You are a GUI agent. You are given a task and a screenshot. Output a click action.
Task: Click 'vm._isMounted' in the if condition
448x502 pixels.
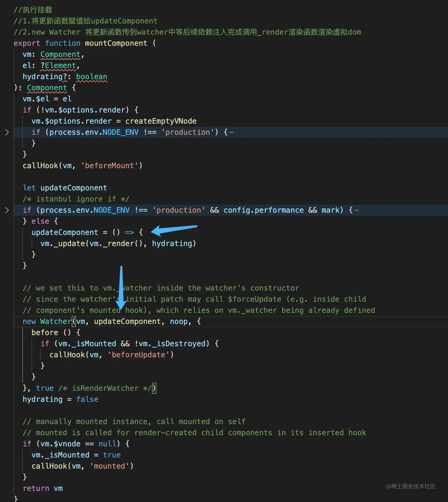[87, 344]
